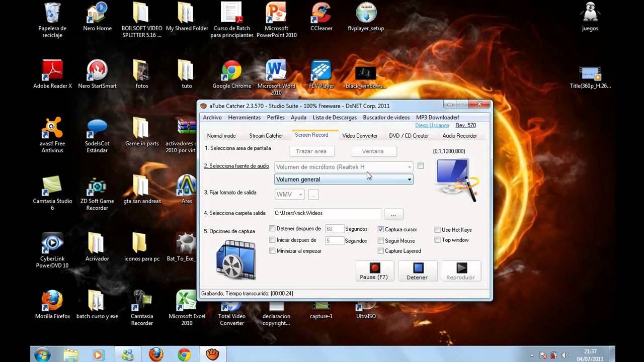This screenshot has width=644, height=362.
Task: Open the Windows Start menu
Action: [x=42, y=354]
